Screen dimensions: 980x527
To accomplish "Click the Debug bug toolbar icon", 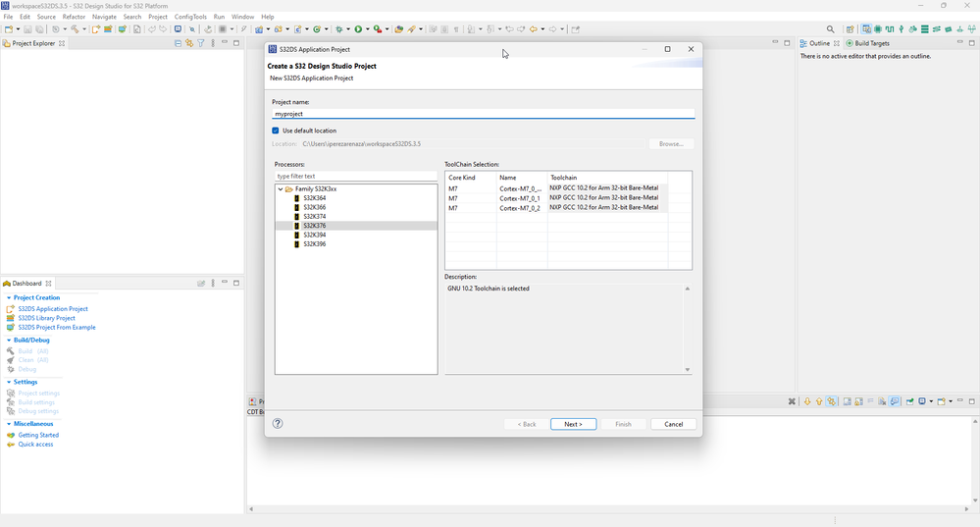I will (339, 28).
